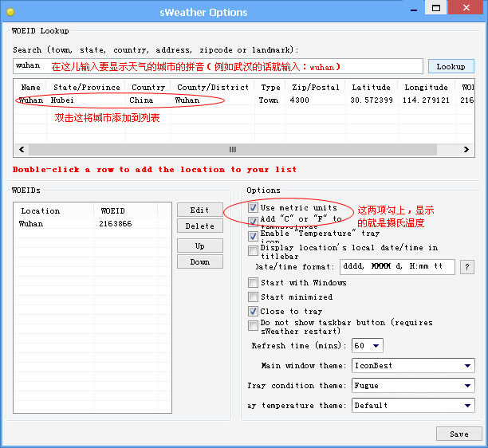Screen dimensions: 488x448
Task: Click the Hubei state cell in results
Action: pos(62,100)
